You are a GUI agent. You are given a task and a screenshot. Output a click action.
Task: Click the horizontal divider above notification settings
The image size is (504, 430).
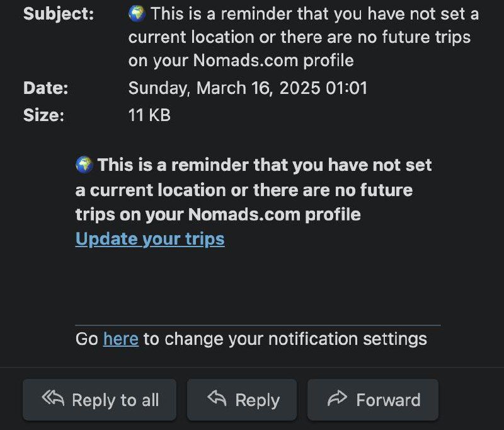point(258,325)
